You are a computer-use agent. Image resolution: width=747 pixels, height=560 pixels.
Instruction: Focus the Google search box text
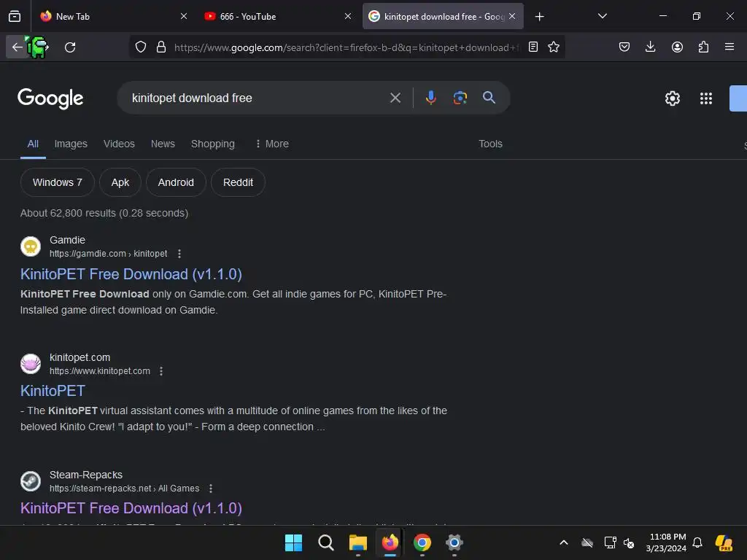pos(192,98)
